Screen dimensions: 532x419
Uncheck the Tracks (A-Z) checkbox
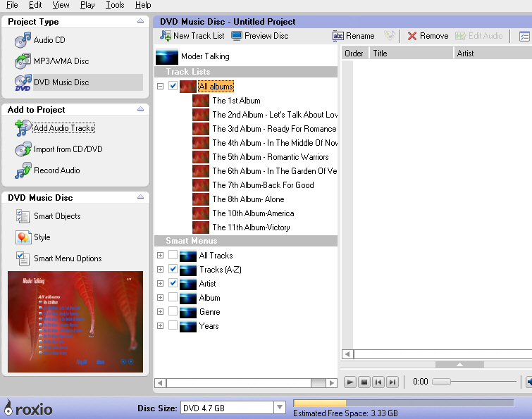[x=173, y=269]
